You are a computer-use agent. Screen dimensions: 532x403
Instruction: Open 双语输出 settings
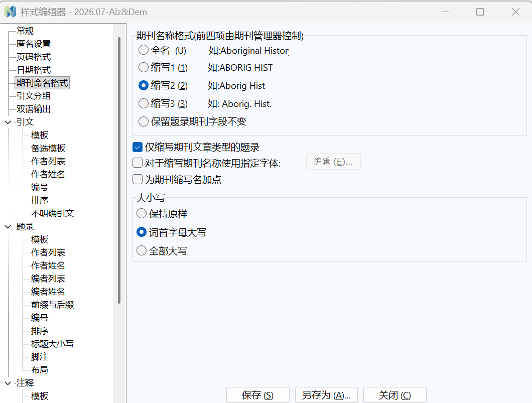(34, 109)
